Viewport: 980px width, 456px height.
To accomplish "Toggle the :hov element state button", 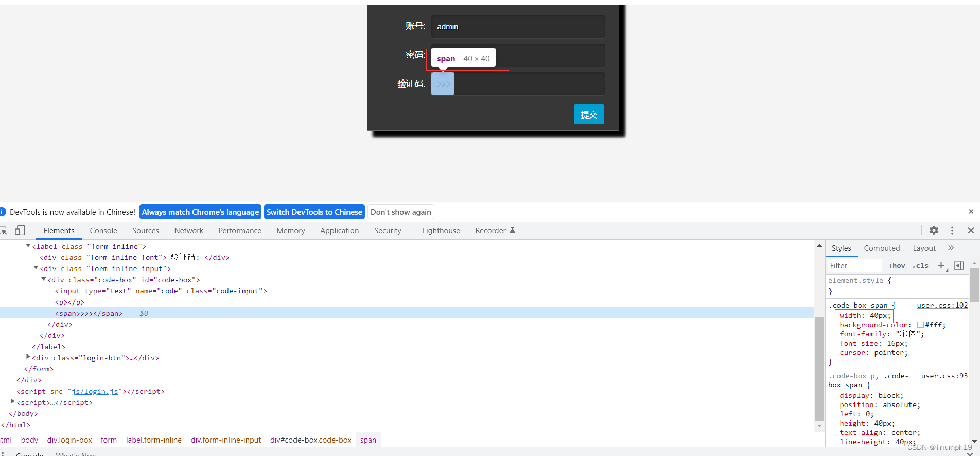I will click(897, 266).
